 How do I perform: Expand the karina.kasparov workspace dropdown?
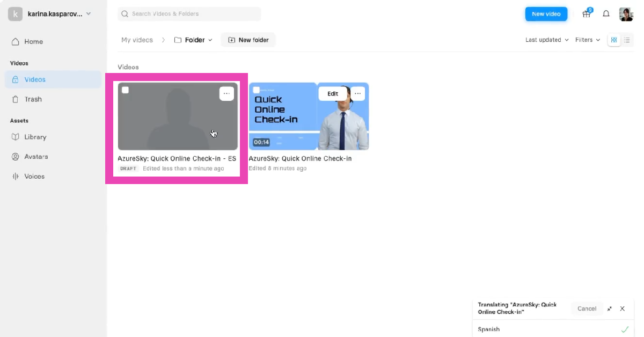pos(89,14)
